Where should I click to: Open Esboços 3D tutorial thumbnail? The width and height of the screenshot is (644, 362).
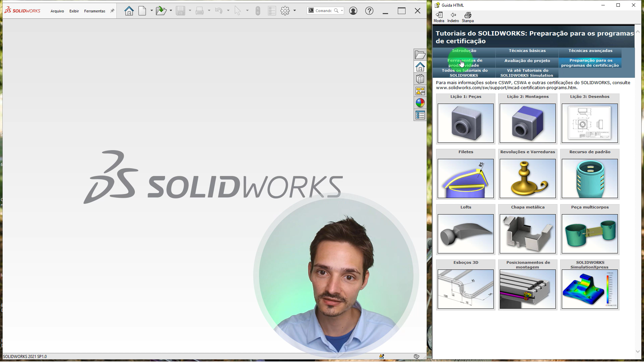click(466, 289)
